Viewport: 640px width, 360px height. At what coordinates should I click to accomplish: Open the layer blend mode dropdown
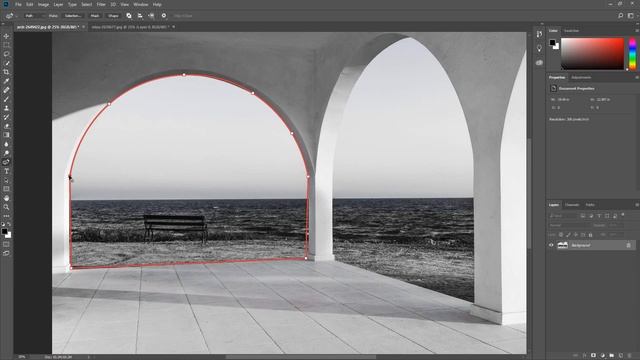[x=569, y=225]
